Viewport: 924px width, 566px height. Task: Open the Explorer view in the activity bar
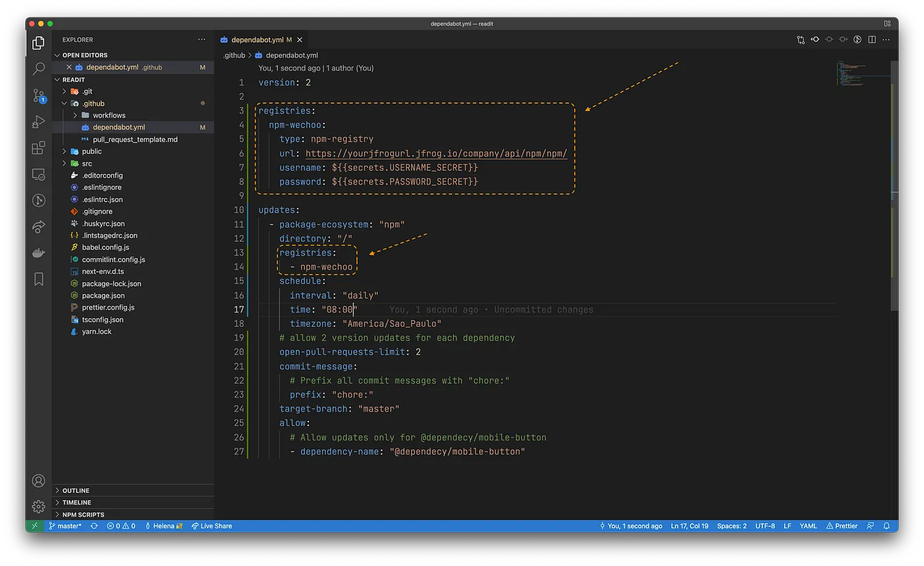38,43
